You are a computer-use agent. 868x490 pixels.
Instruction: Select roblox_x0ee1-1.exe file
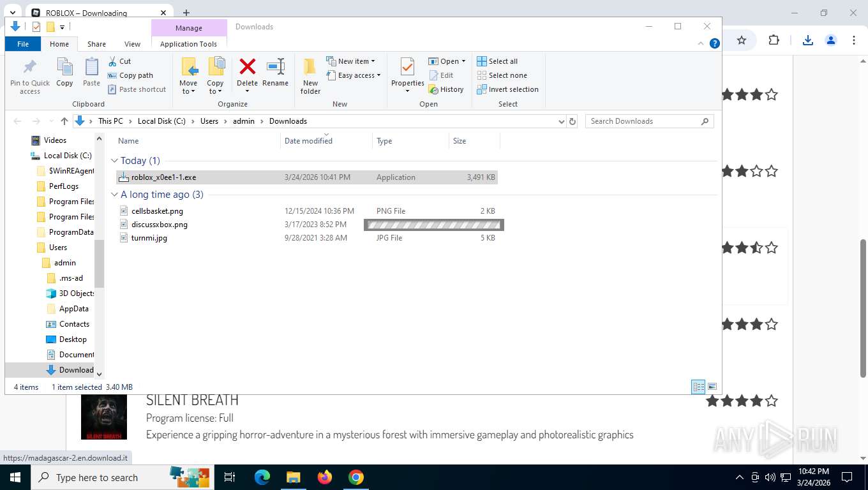pos(306,177)
